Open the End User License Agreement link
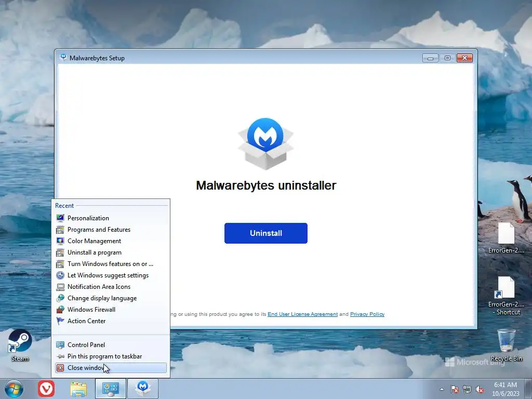Viewport: 532px width, 399px height. (x=302, y=314)
